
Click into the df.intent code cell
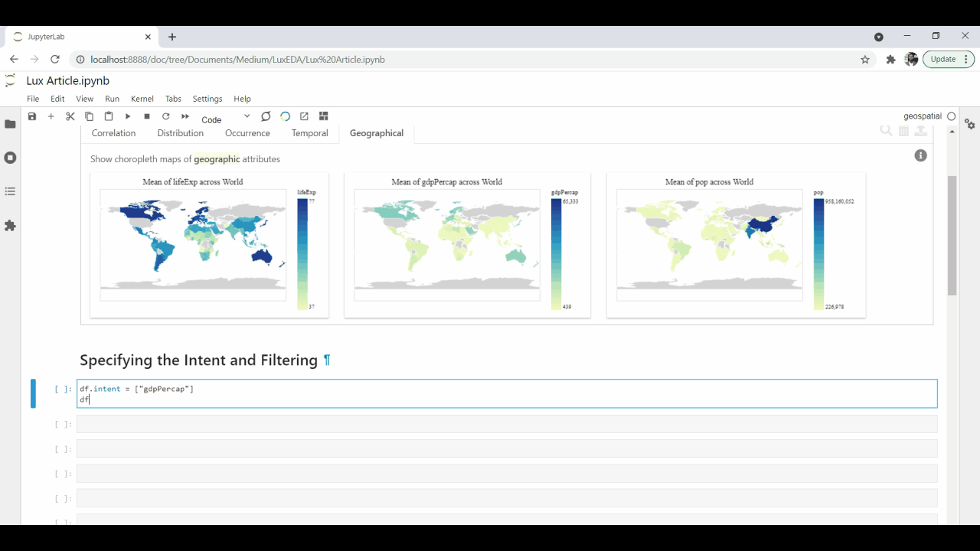[x=507, y=394]
